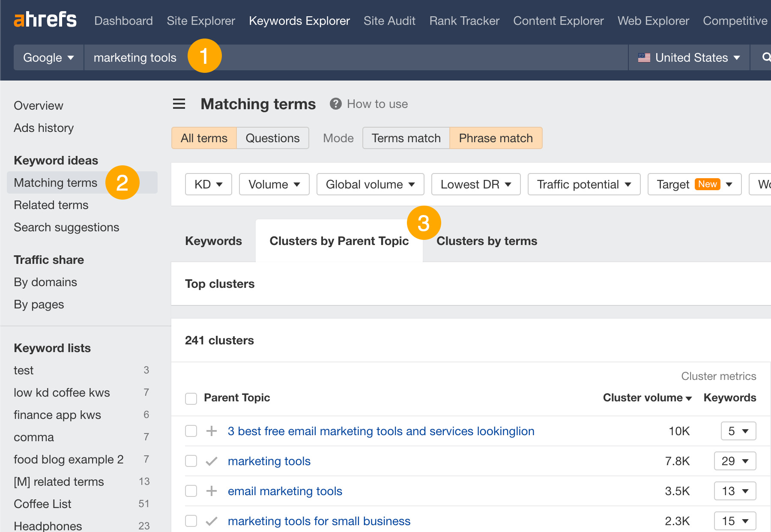
Task: Open Web Explorer in top navigation
Action: [x=653, y=21]
